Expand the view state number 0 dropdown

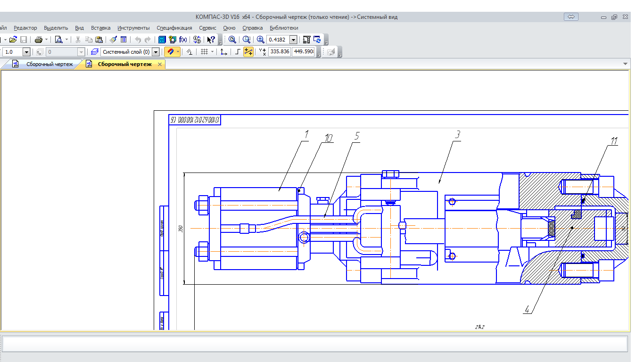tap(82, 52)
